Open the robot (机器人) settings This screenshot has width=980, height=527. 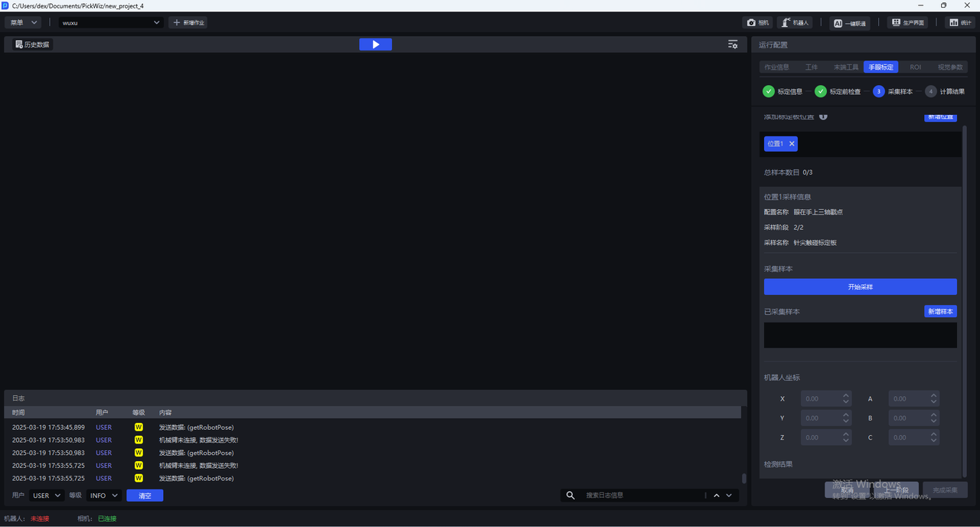click(795, 23)
